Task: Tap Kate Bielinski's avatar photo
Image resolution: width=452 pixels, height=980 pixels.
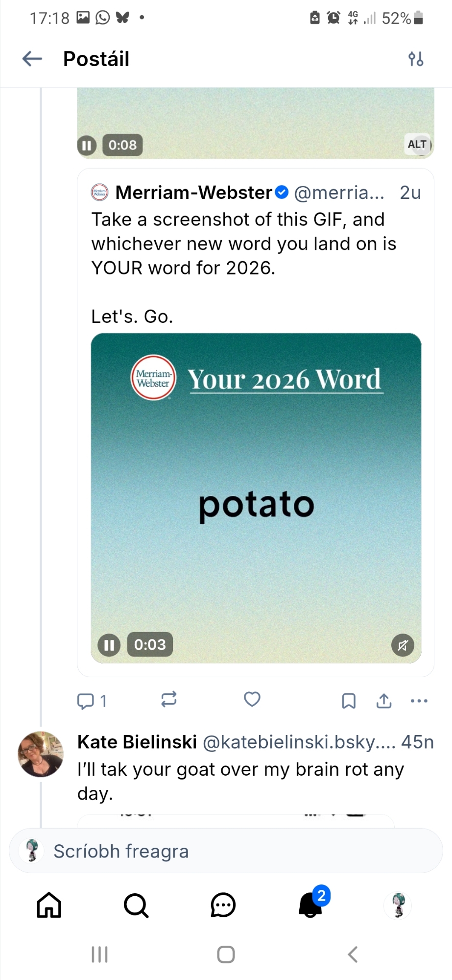Action: point(41,754)
